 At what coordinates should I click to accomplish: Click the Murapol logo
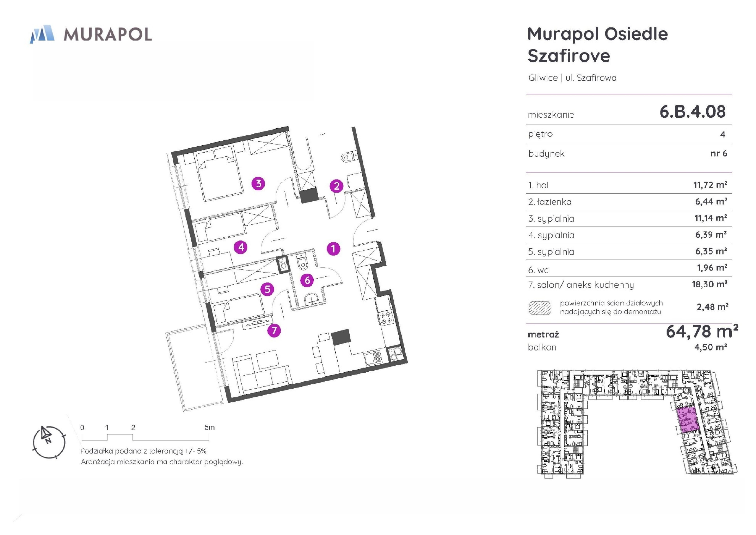point(91,34)
